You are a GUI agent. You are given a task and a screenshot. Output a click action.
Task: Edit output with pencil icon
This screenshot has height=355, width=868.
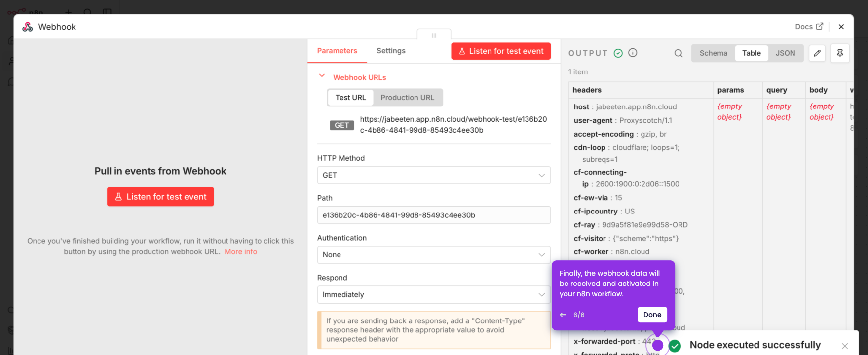click(x=817, y=53)
